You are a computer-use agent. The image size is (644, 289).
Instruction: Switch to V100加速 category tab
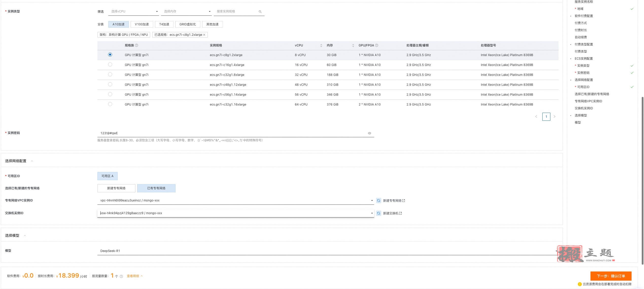click(142, 24)
